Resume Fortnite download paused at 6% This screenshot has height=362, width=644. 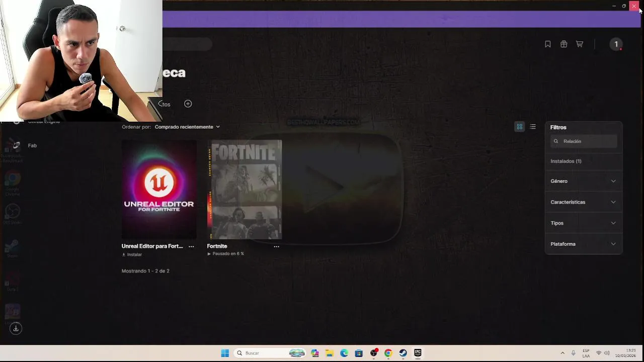225,254
